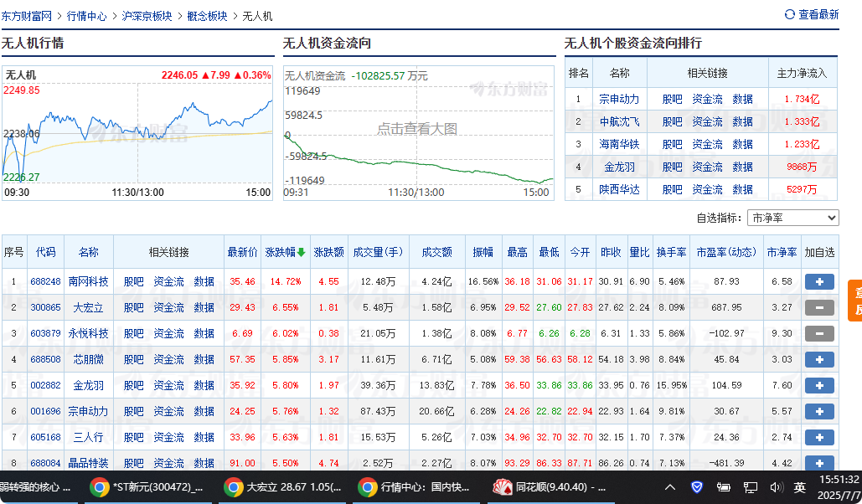The width and height of the screenshot is (862, 504).
Task: Open 数据 link for ranked 海南华铁
Action: tap(742, 144)
